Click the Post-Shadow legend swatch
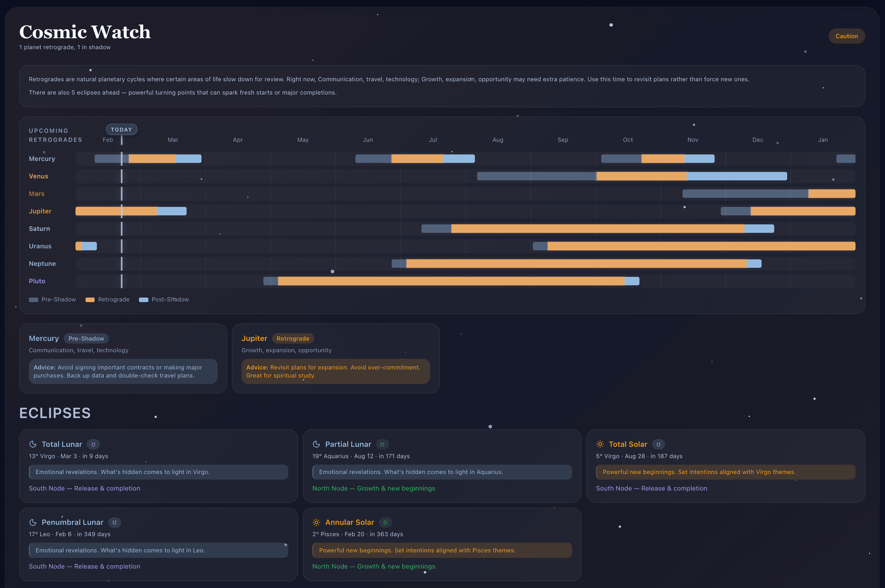The image size is (885, 588). [x=143, y=300]
